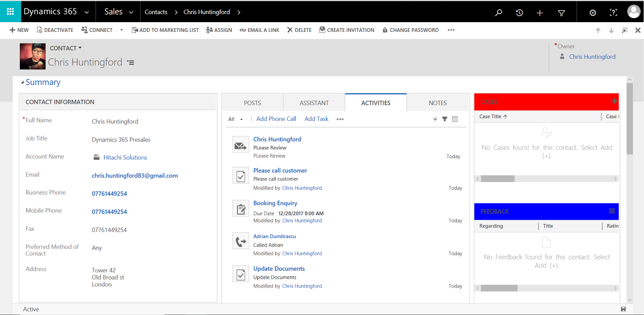Click task icon for Please call customer

point(241,176)
